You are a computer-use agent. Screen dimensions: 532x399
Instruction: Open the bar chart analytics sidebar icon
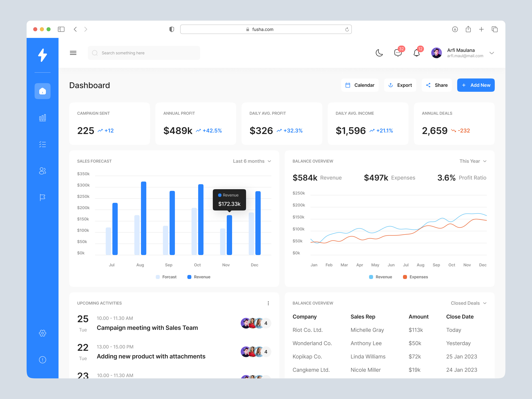(x=42, y=118)
